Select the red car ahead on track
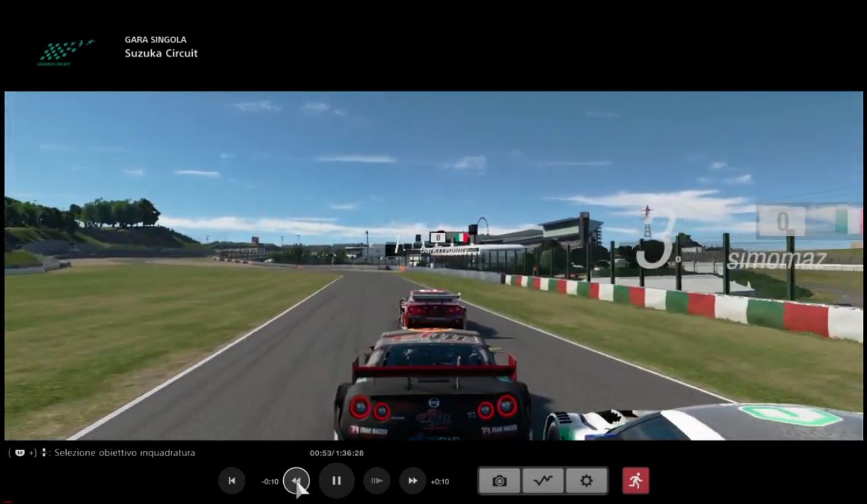867x504 pixels. [432, 309]
